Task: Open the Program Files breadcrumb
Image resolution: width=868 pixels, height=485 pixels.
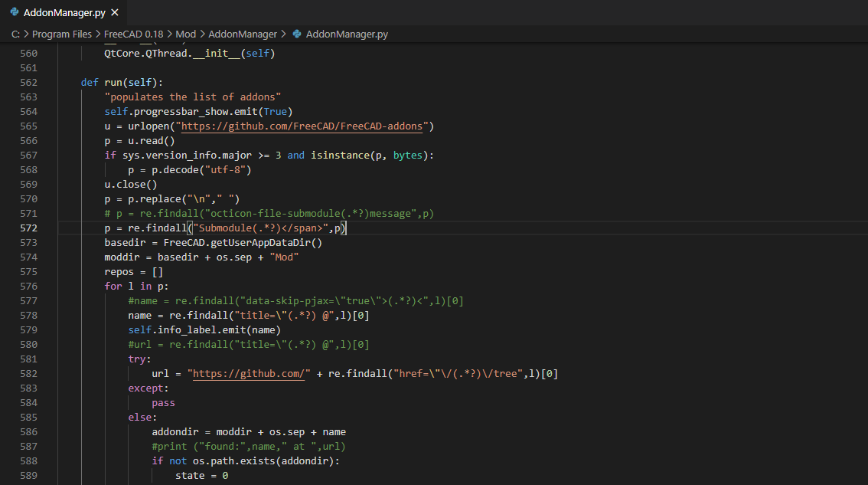Action: pos(62,34)
